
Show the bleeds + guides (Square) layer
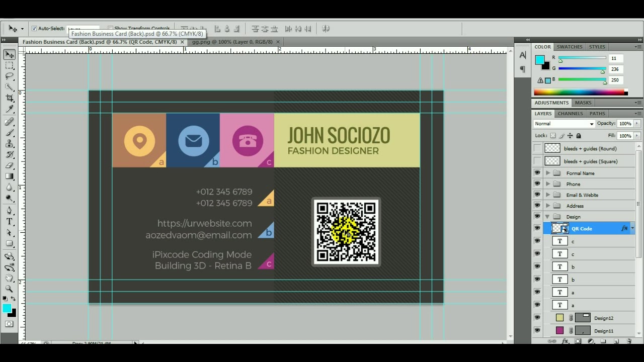(537, 161)
